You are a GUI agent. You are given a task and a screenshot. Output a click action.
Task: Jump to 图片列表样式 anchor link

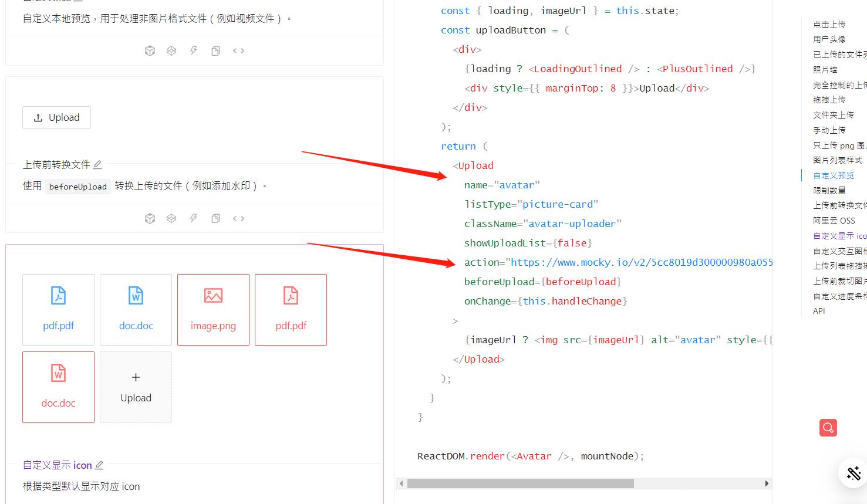838,160
